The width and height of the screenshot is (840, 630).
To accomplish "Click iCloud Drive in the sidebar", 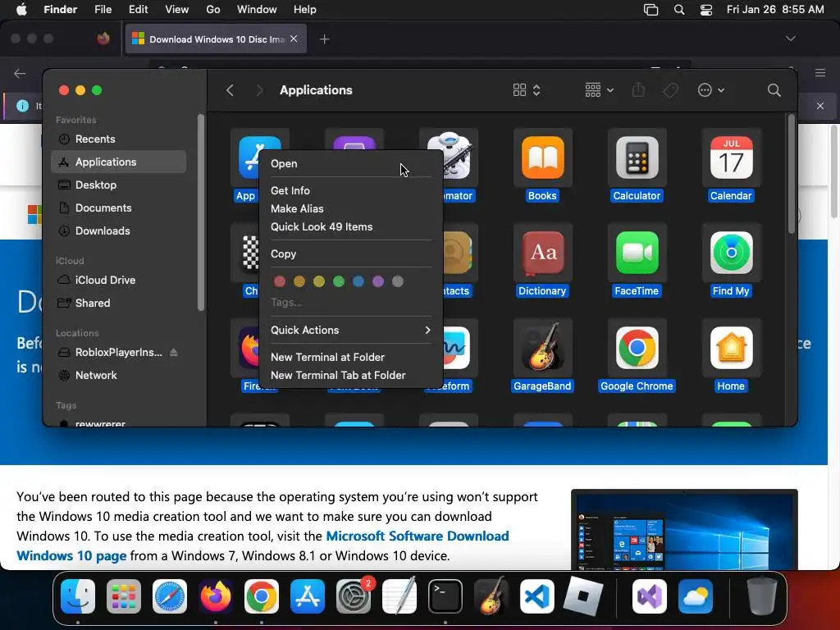I will click(118, 281).
